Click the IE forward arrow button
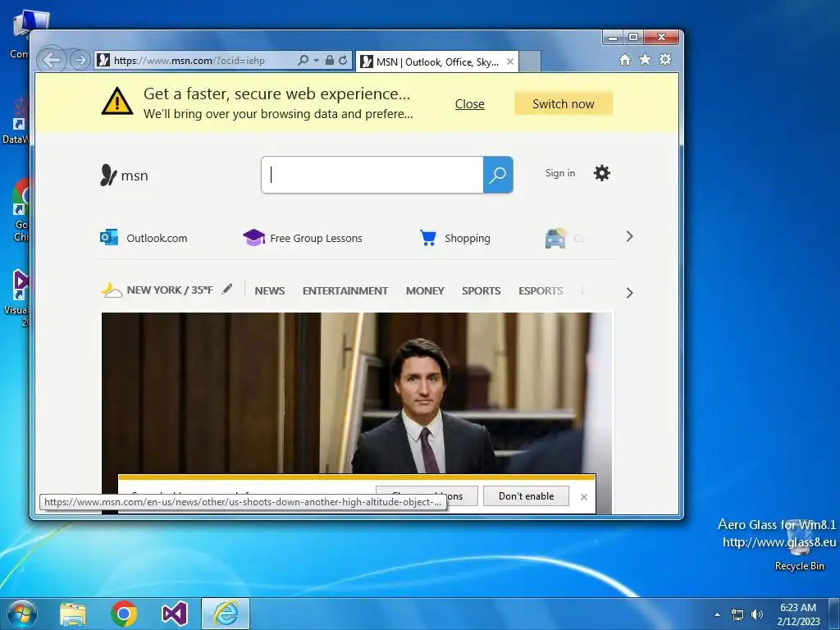 pos(80,60)
